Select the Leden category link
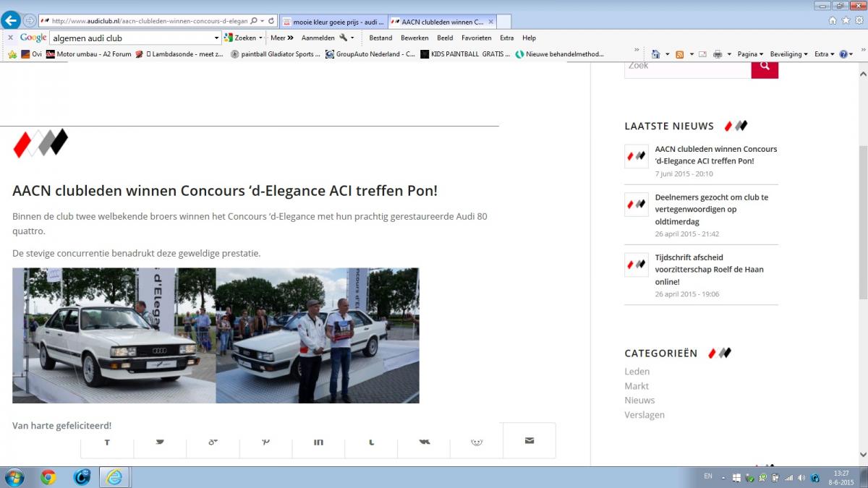Image resolution: width=868 pixels, height=488 pixels. tap(637, 372)
